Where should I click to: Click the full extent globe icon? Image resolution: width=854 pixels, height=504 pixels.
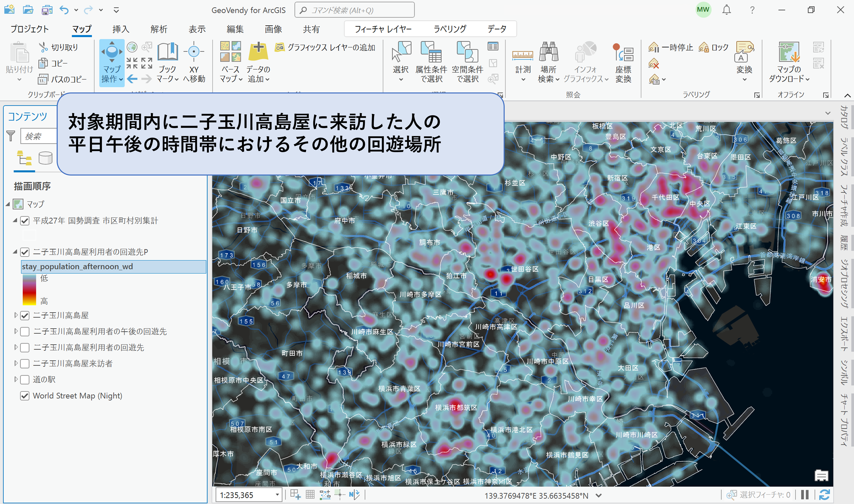132,47
